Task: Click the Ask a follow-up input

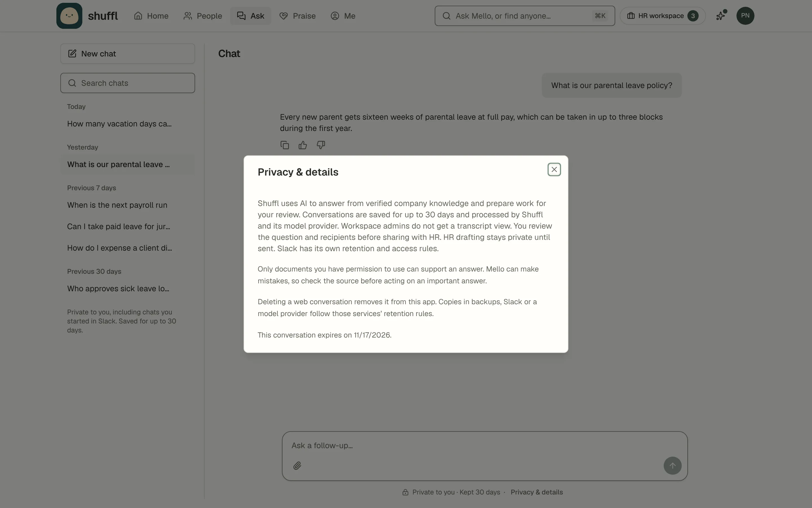Action: (484, 446)
